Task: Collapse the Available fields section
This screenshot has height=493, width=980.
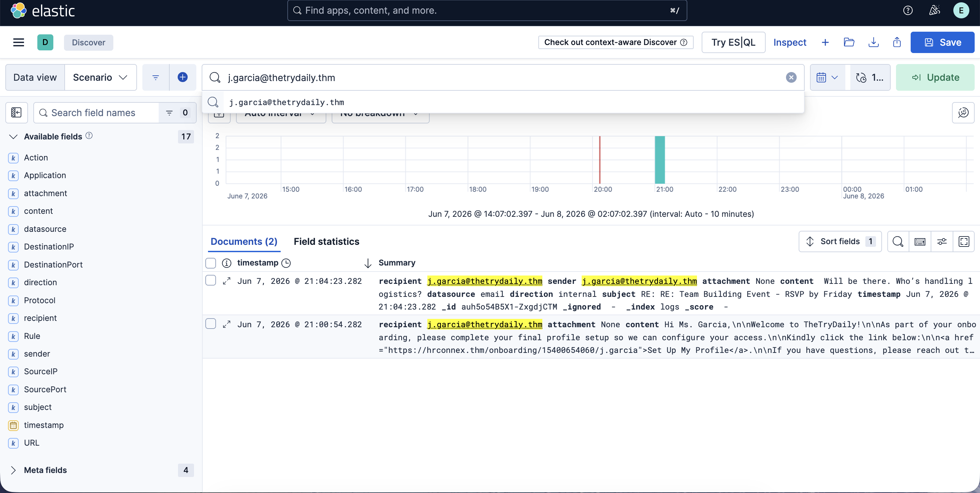Action: click(x=13, y=137)
